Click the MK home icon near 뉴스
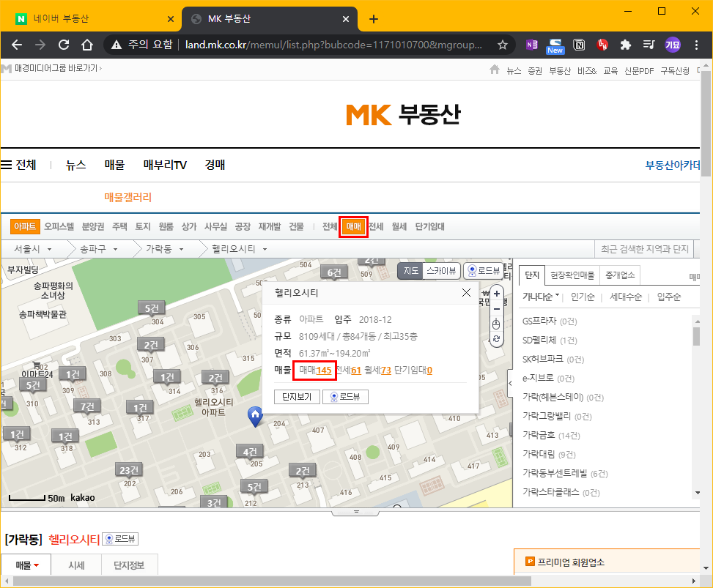 pos(495,70)
